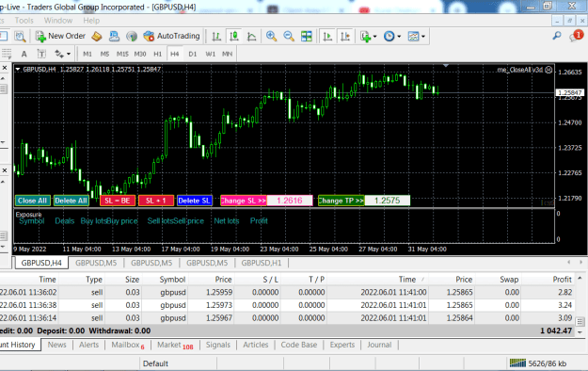Open the Signals terminal tab
Viewport: 588px width, 371px height.
[218, 345]
